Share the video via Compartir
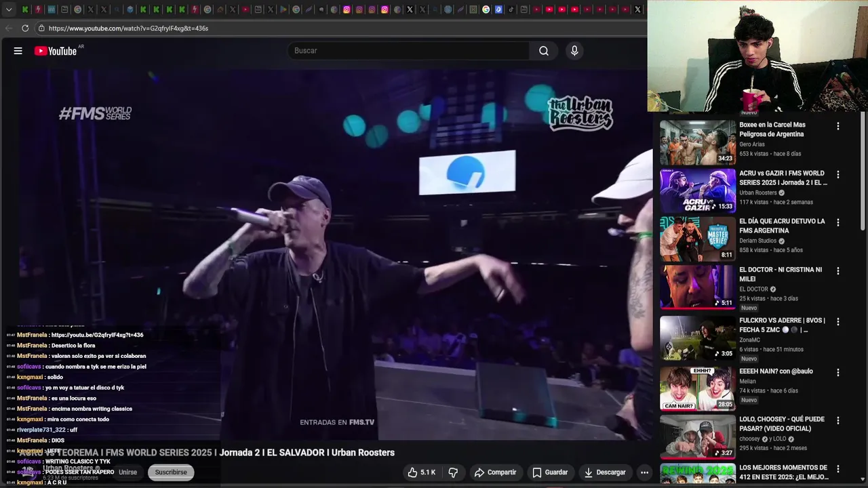The width and height of the screenshot is (868, 488). [496, 472]
